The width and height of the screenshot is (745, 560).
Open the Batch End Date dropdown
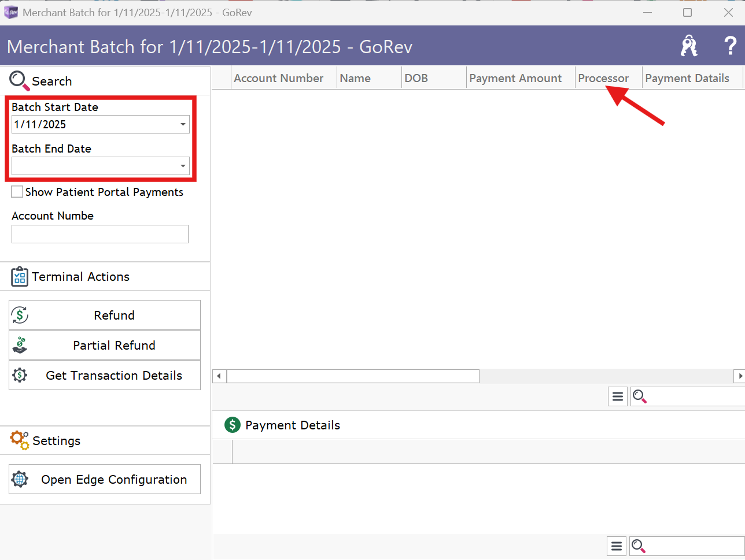(183, 166)
